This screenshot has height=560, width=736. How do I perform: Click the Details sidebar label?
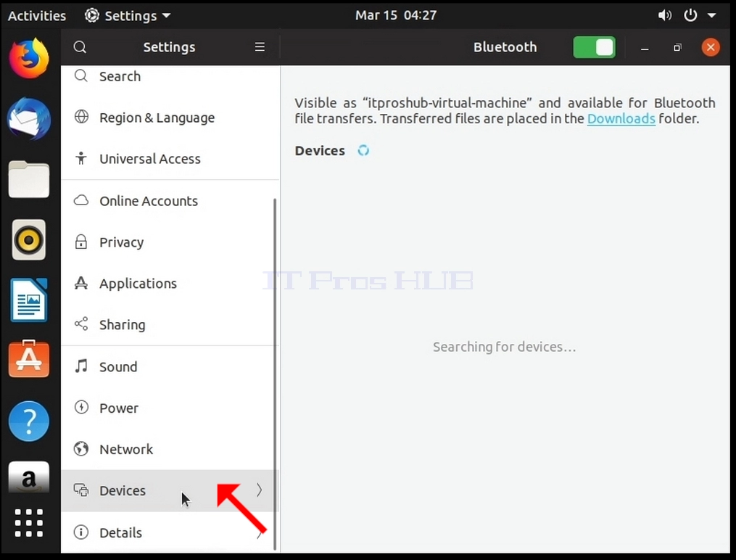point(120,532)
